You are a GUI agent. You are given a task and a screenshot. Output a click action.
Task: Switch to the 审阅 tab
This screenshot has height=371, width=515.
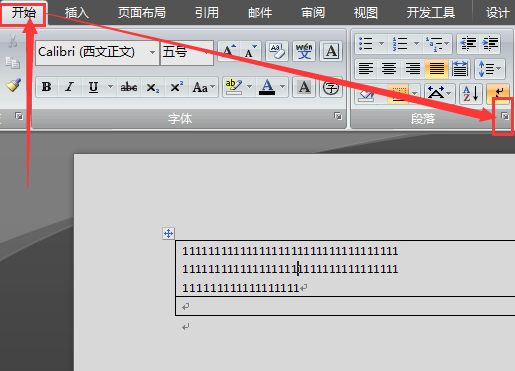(x=313, y=13)
